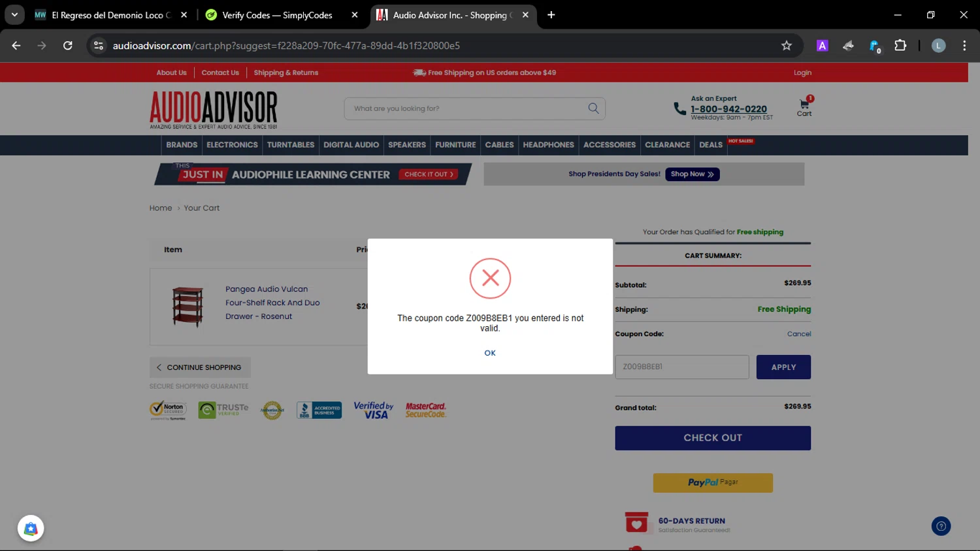The width and height of the screenshot is (980, 551).
Task: Open Pangea Audio Vulcan product link
Action: click(x=272, y=303)
